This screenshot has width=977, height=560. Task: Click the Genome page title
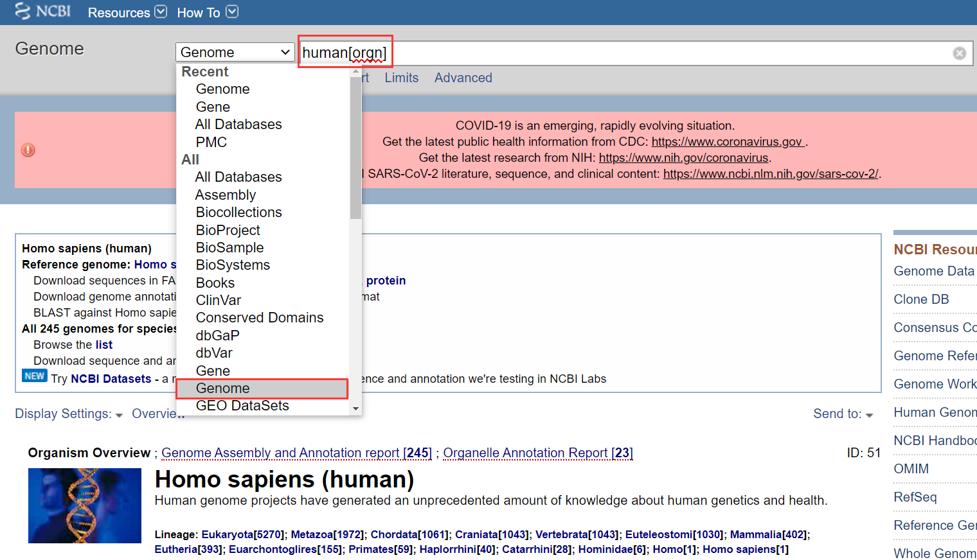[49, 49]
